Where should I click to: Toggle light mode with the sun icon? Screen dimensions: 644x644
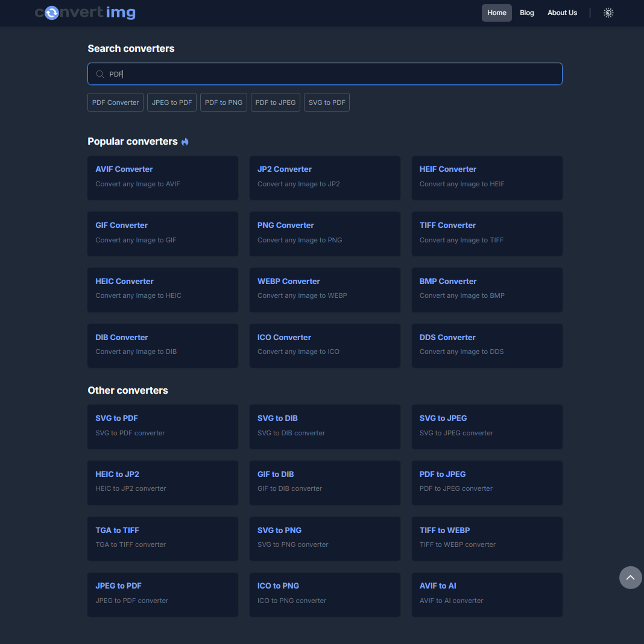[x=608, y=12]
